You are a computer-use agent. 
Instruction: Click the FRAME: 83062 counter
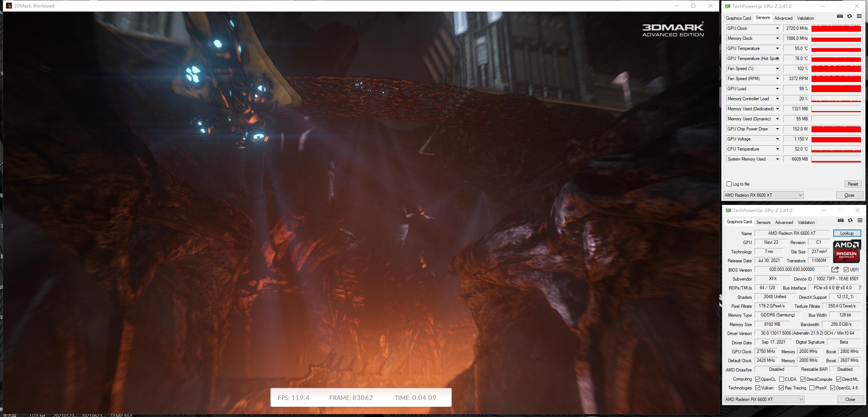pos(351,398)
